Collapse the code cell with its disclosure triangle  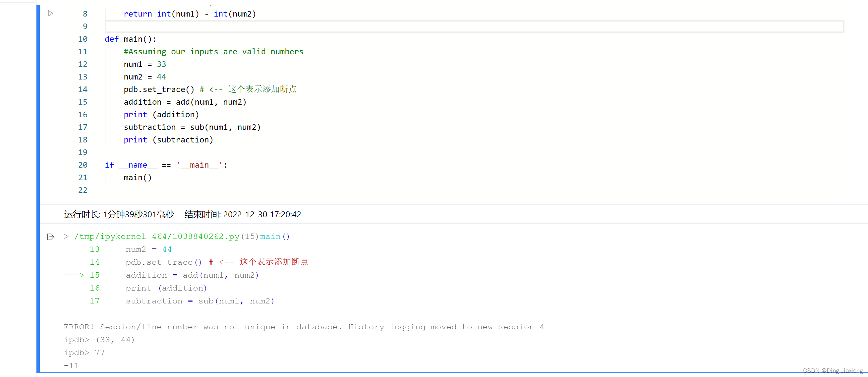pos(50,14)
